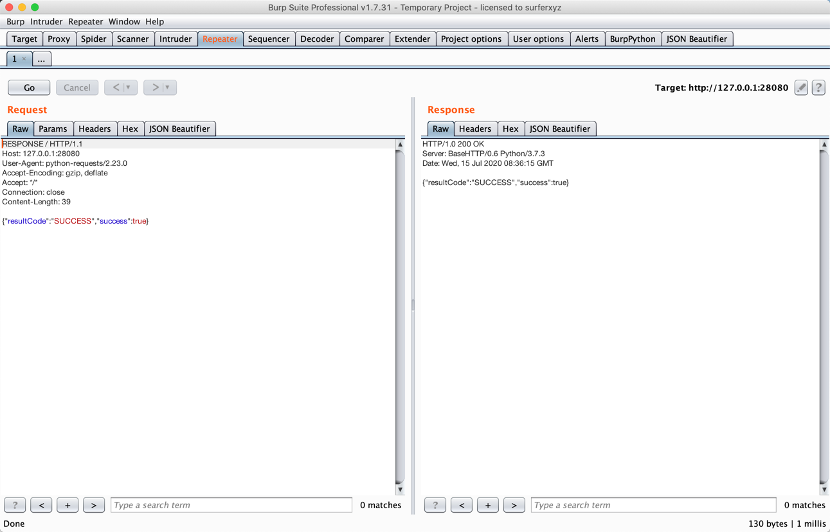This screenshot has width=830, height=532.
Task: Open the back history dropdown arrow
Action: tap(129, 87)
